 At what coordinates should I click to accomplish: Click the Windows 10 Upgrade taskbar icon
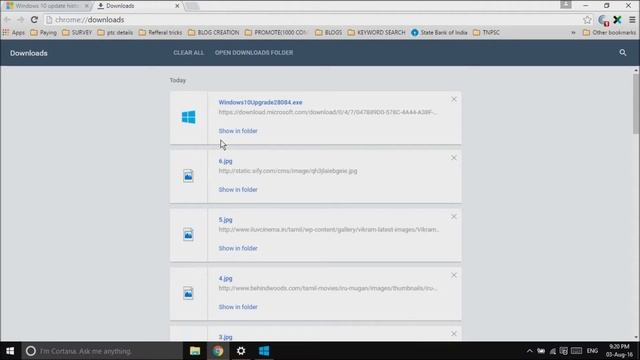[x=264, y=351]
